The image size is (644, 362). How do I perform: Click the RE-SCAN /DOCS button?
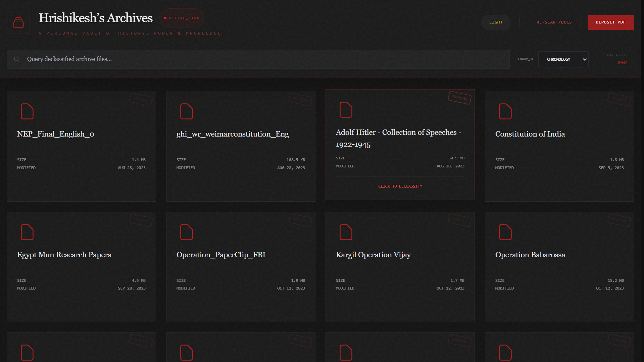coord(554,22)
